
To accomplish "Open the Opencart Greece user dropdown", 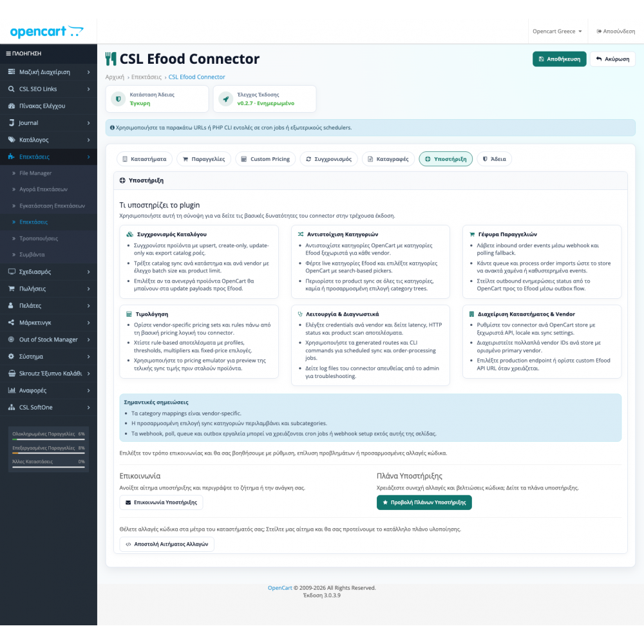I will [557, 31].
